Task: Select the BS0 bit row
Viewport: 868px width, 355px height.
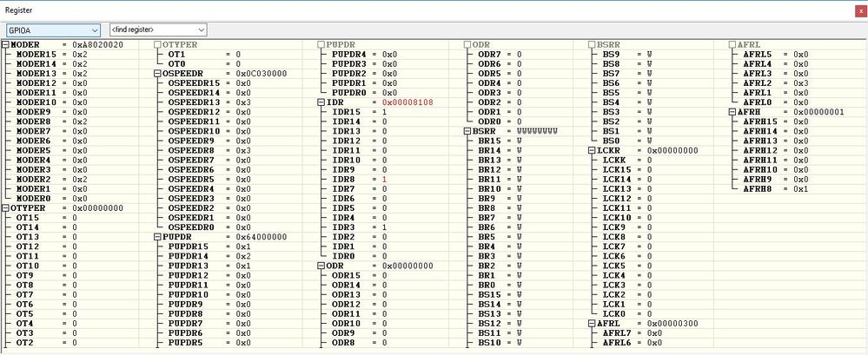Action: pyautogui.click(x=627, y=141)
